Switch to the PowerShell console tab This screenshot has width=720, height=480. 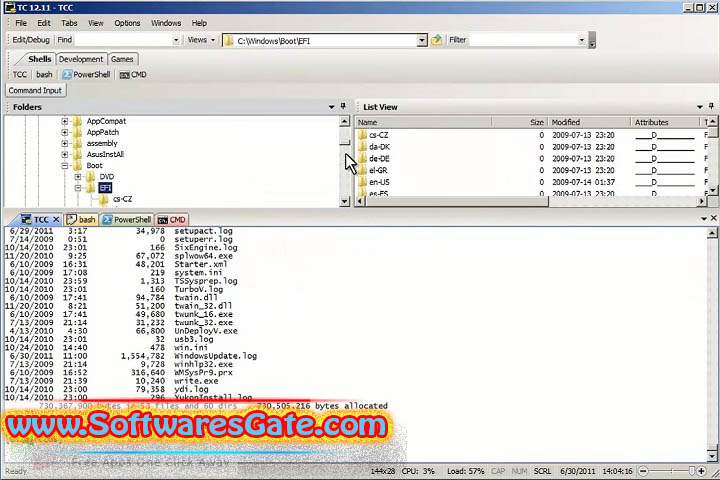point(127,220)
